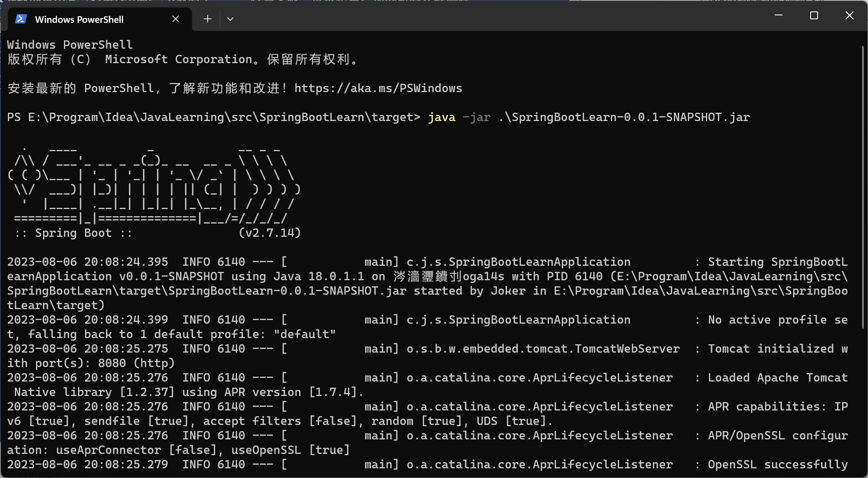This screenshot has height=478, width=868.
Task: Minimize the terminal window
Action: [779, 15]
